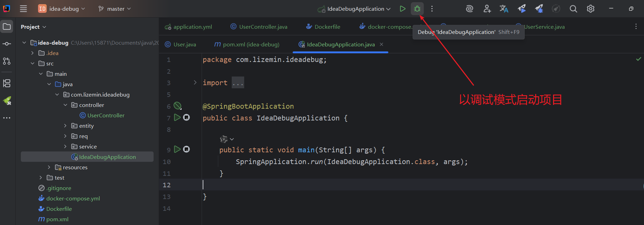Image resolution: width=644 pixels, height=225 pixels.
Task: Click run gutter icon beside main method
Action: pyautogui.click(x=177, y=149)
